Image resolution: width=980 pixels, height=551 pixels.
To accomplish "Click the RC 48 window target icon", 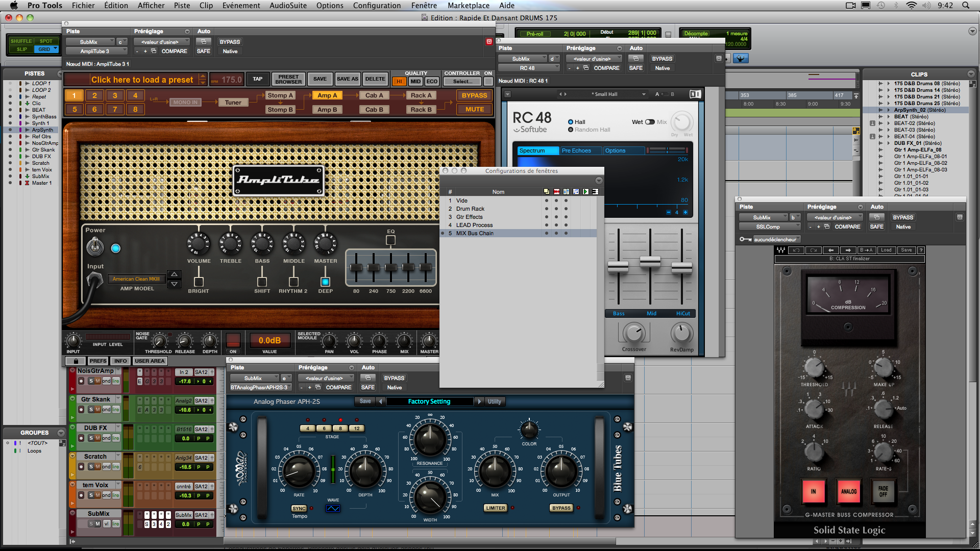I will (719, 59).
